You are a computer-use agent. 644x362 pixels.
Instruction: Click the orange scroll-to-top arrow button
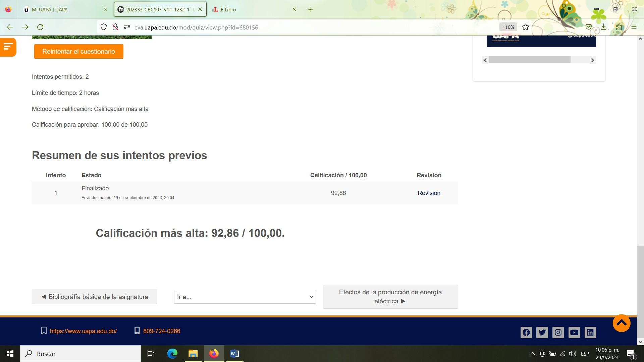click(621, 323)
